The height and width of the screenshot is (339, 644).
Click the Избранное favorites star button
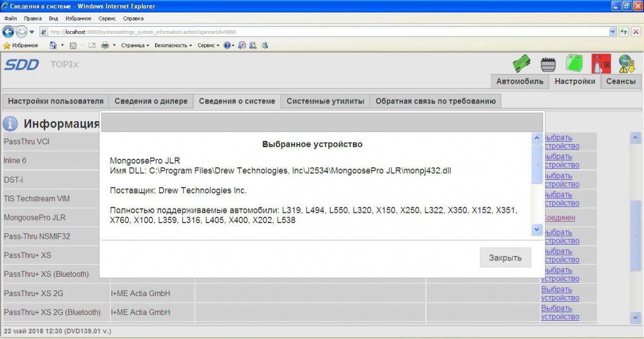[21, 46]
